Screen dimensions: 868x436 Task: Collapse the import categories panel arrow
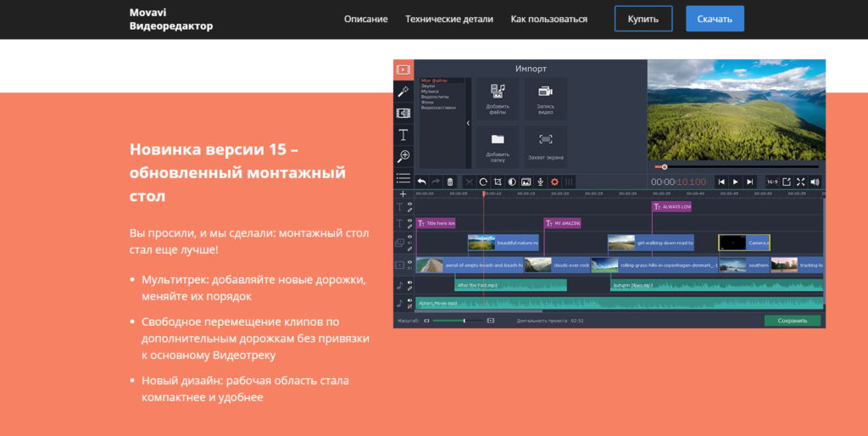[x=468, y=123]
